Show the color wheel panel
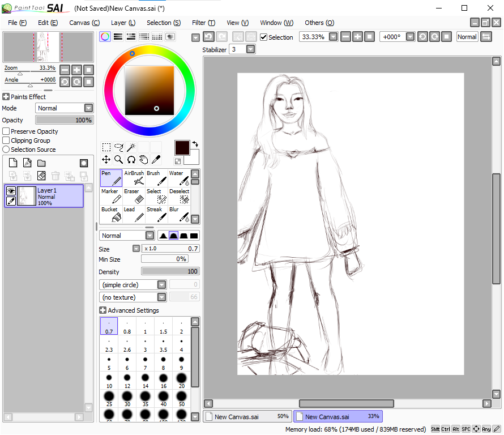The width and height of the screenshot is (504, 435). click(x=105, y=37)
